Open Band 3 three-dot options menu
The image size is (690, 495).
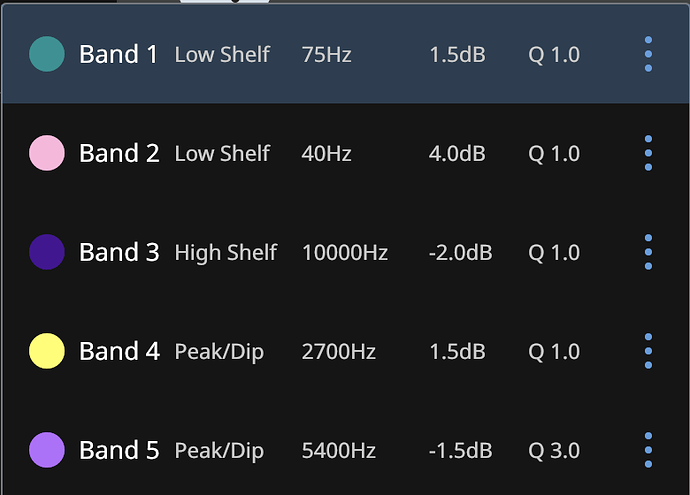pyautogui.click(x=648, y=252)
